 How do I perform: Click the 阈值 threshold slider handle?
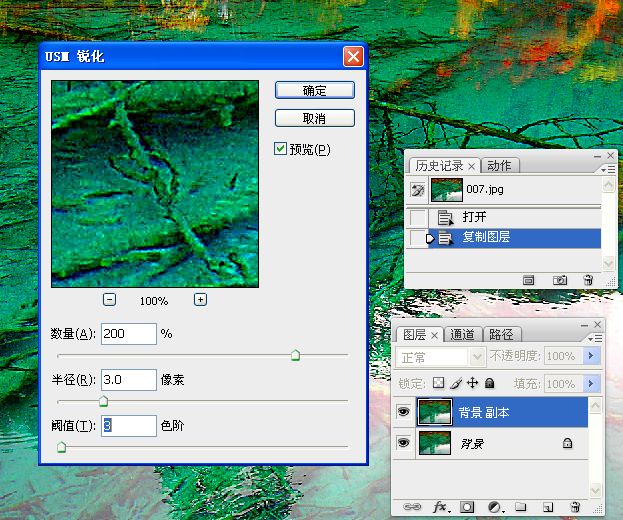pos(61,447)
